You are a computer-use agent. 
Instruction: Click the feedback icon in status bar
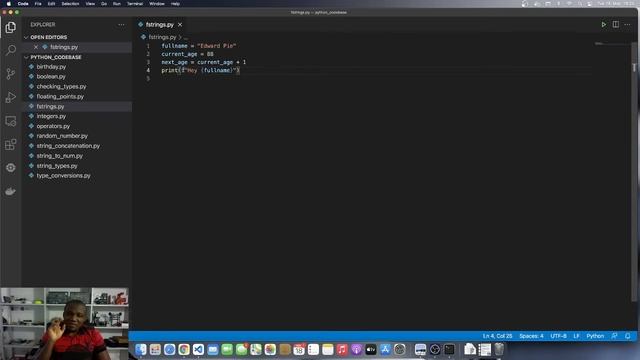[x=614, y=336]
